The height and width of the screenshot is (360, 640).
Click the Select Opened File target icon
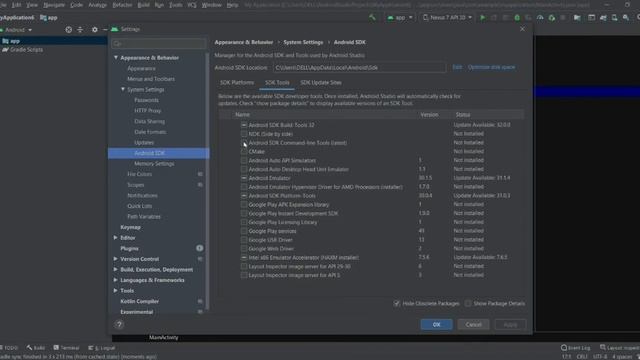pyautogui.click(x=69, y=29)
